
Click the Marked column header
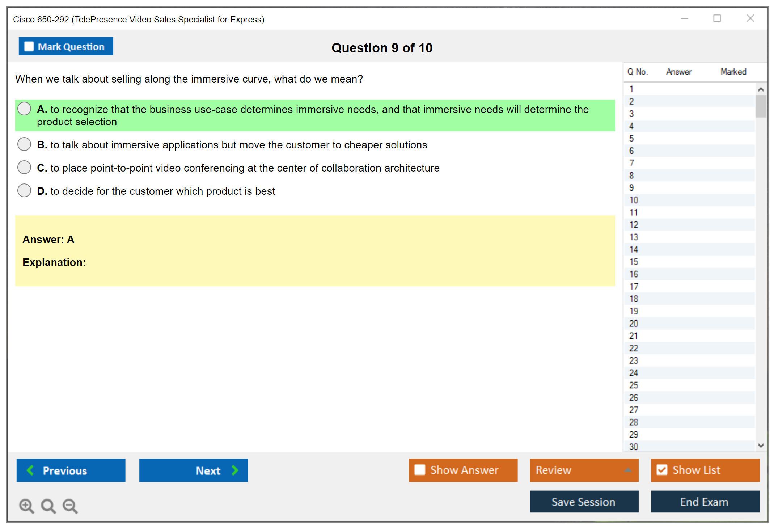pos(733,72)
